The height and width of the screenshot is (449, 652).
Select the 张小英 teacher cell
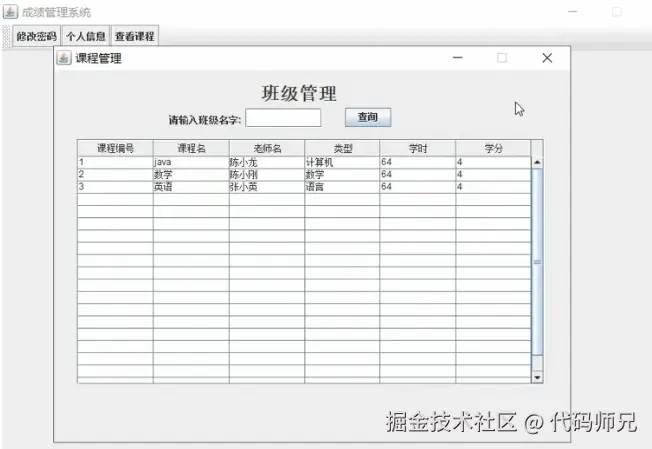(x=267, y=187)
